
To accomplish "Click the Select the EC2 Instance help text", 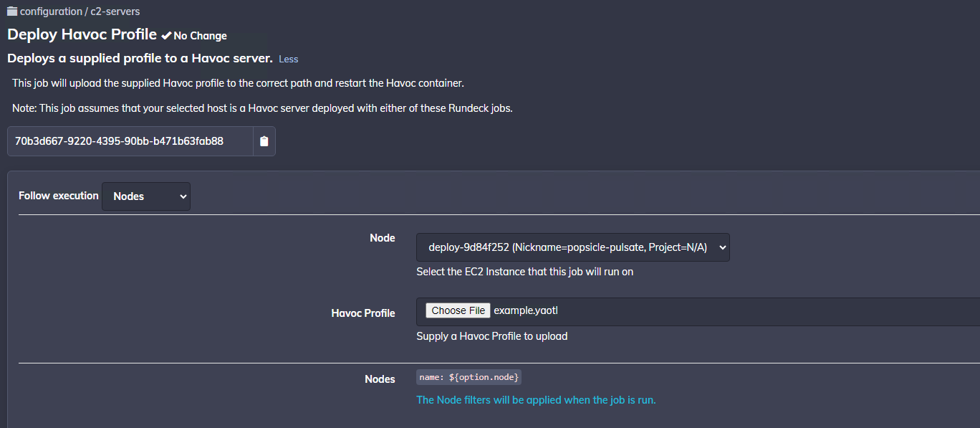I will (524, 272).
